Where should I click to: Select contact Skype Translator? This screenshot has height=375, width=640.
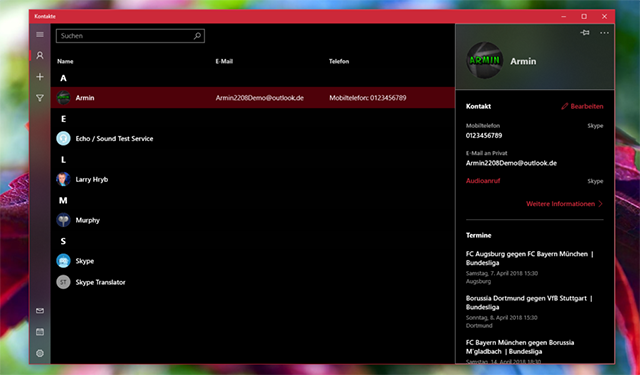pos(100,282)
